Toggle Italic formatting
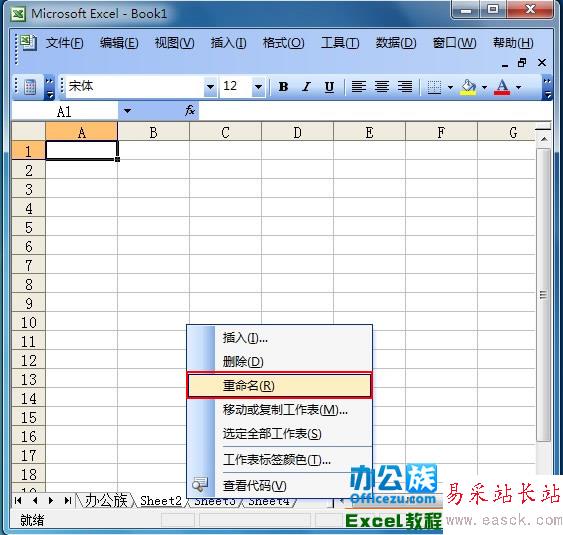563x535 pixels. tap(306, 87)
